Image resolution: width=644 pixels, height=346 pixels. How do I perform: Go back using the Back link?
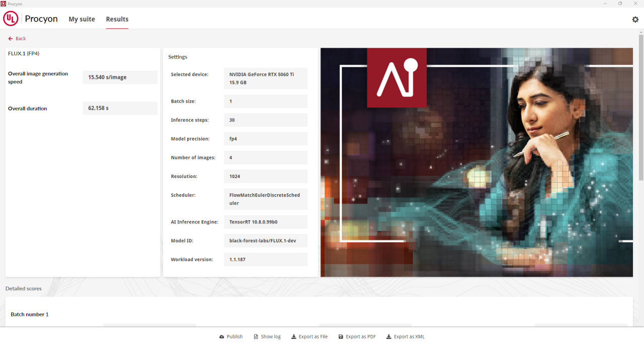17,39
